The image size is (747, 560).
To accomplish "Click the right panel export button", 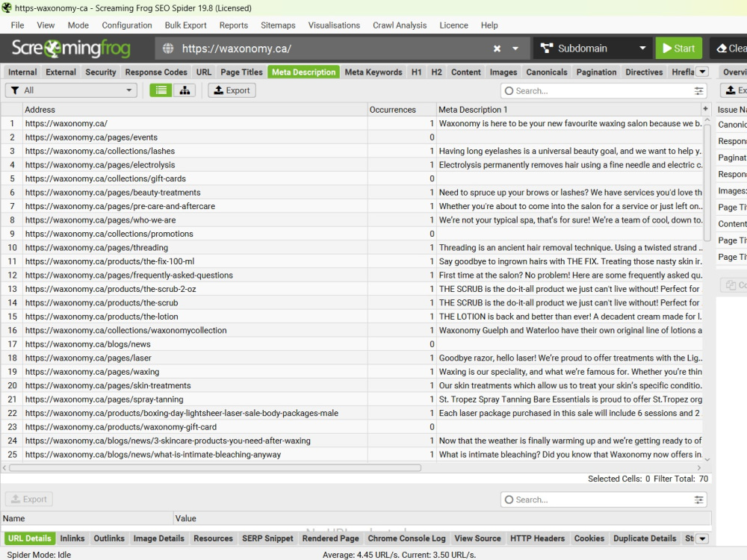I will pyautogui.click(x=734, y=90).
